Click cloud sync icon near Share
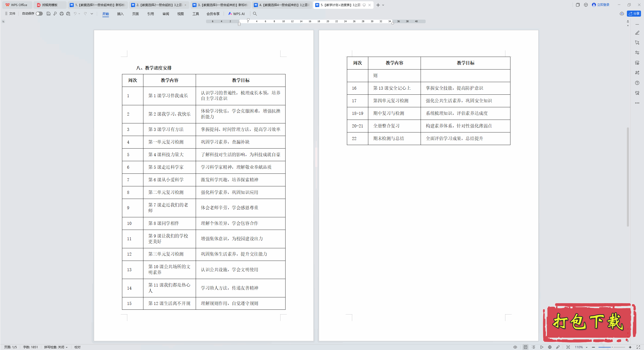 (622, 14)
